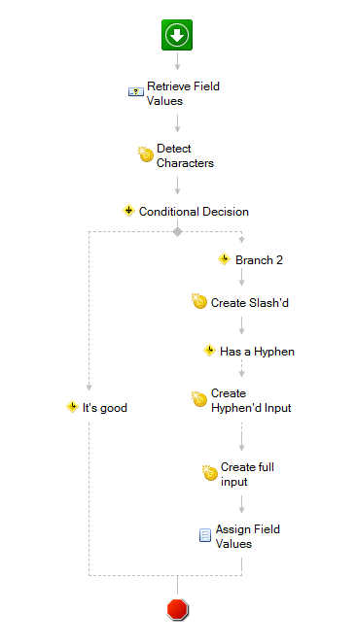Click the Conditional Decision label text
356x644 pixels.
pyautogui.click(x=194, y=212)
